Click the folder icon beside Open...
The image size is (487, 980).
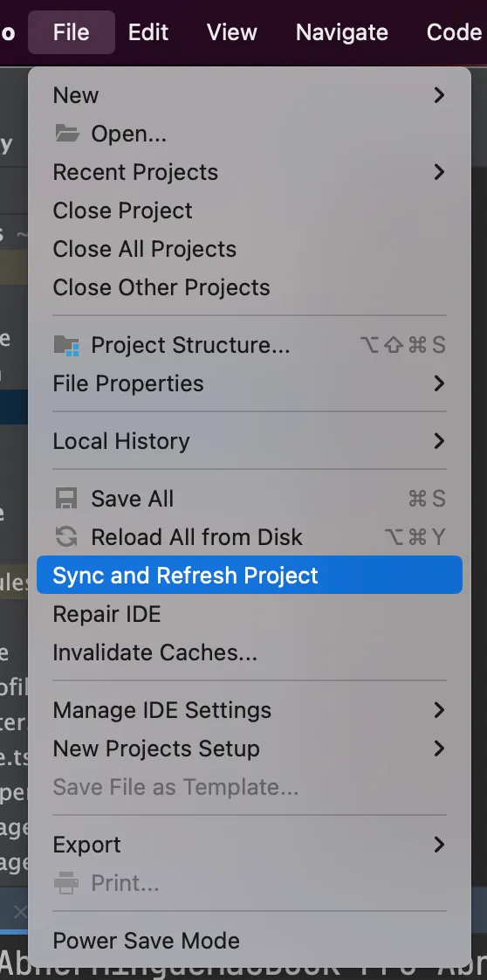point(67,133)
